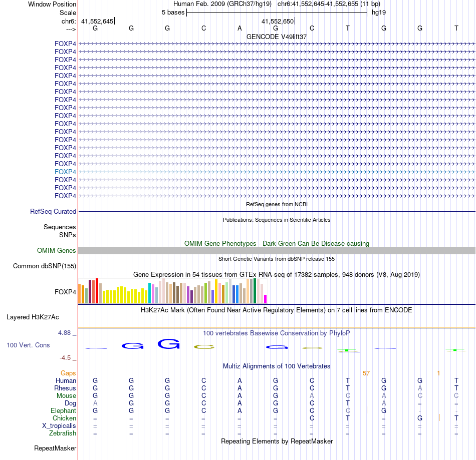This screenshot has width=476, height=460.
Task: Click the Gaps row label
Action: click(x=68, y=373)
